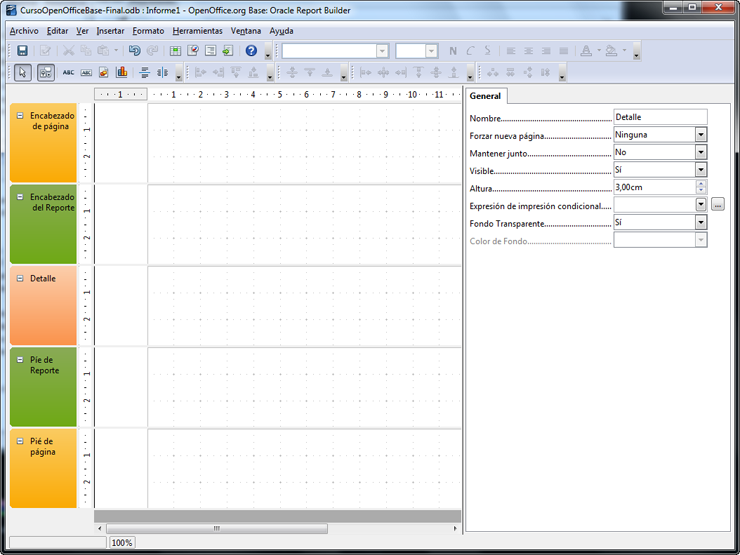Open Forzar nueva página dropdown
The image size is (740, 555).
click(x=701, y=135)
